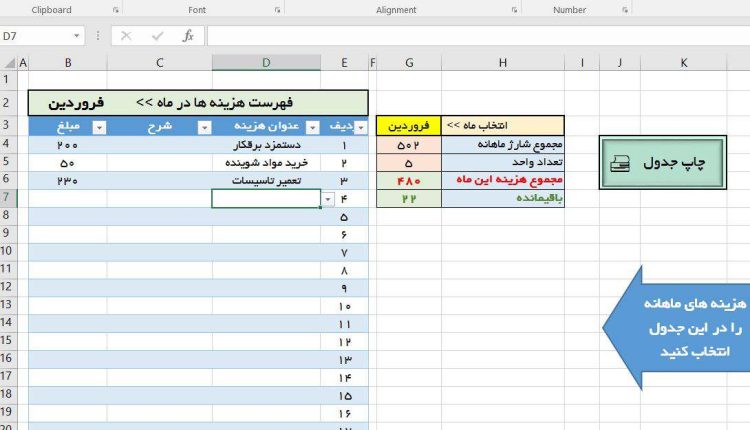Viewport: 750px width, 430px height.
Task: Click the formula bar Cancel X icon
Action: pos(126,36)
